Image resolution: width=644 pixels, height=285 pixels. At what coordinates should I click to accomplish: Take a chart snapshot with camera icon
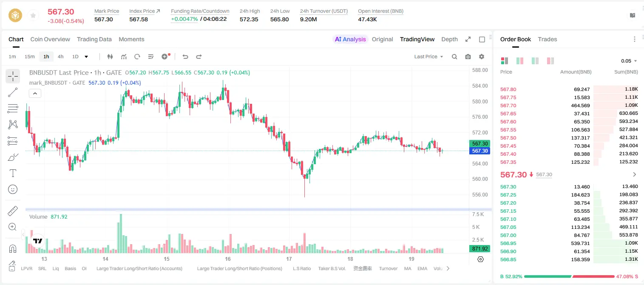click(x=468, y=57)
